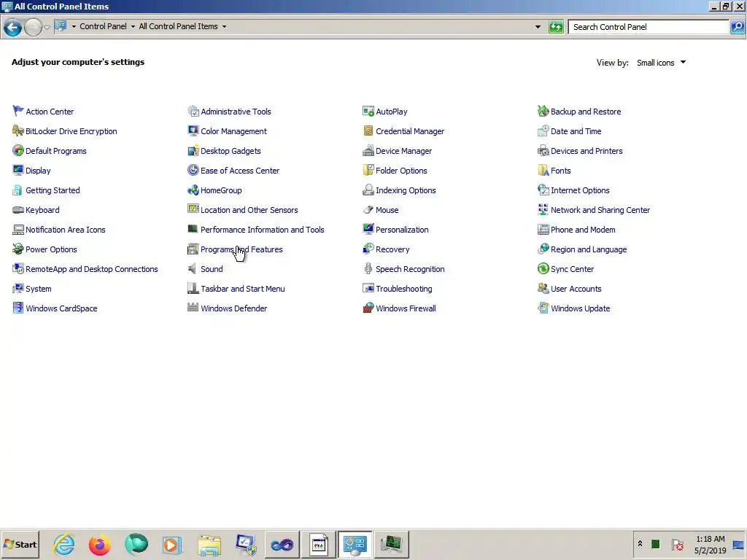Open the Windows Firewall icon

click(x=368, y=308)
